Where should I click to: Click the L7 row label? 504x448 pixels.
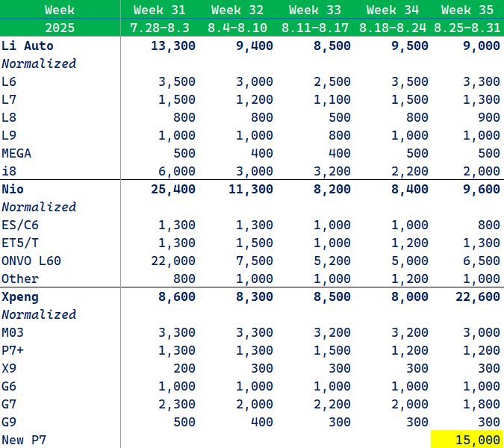point(9,99)
